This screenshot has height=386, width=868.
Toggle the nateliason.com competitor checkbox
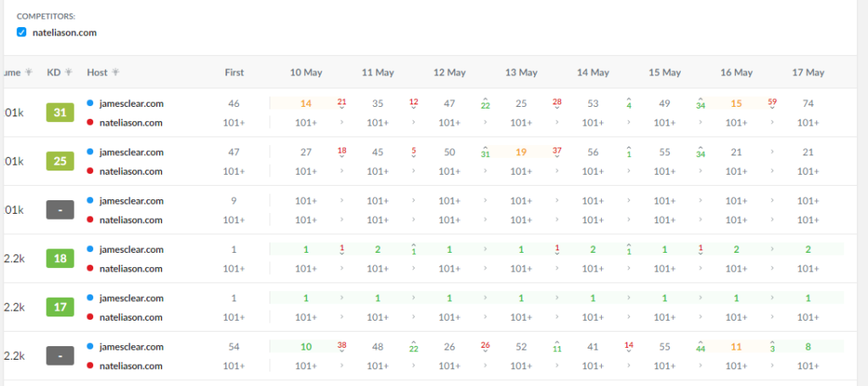[21, 33]
